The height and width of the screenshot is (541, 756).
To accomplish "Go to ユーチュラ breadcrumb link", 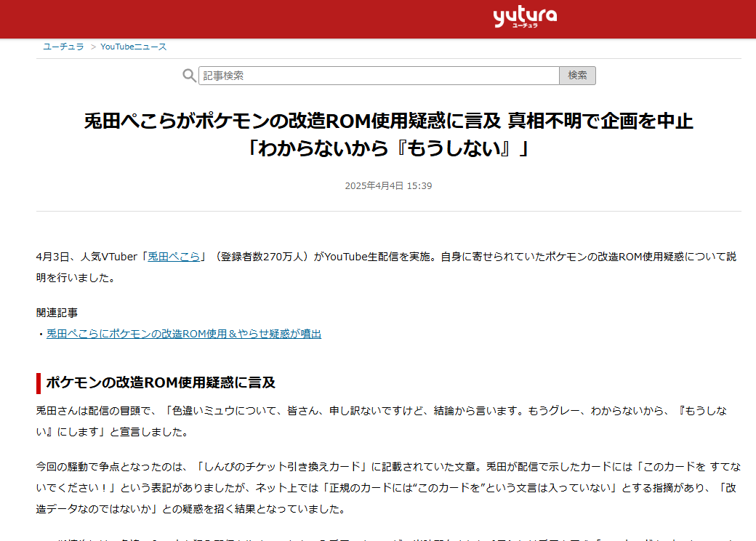I will [63, 47].
